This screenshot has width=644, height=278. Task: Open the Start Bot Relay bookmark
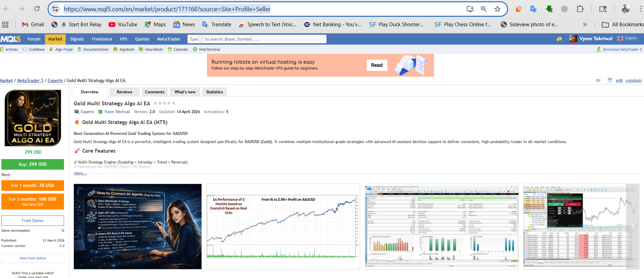click(81, 25)
